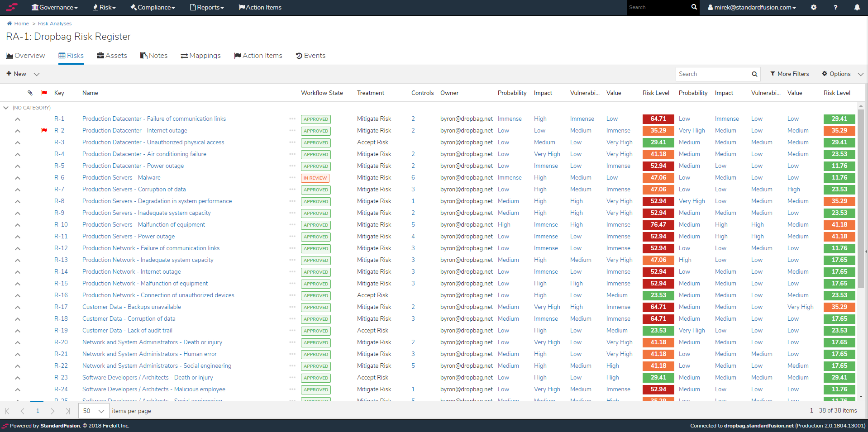
Task: Open the ellipsis menu for row R-13
Action: [292, 260]
